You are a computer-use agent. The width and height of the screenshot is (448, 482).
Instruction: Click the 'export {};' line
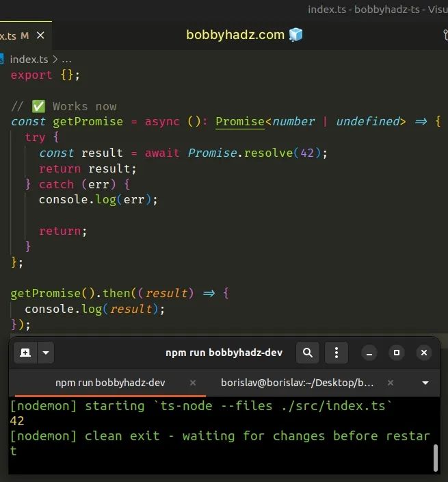[45, 75]
